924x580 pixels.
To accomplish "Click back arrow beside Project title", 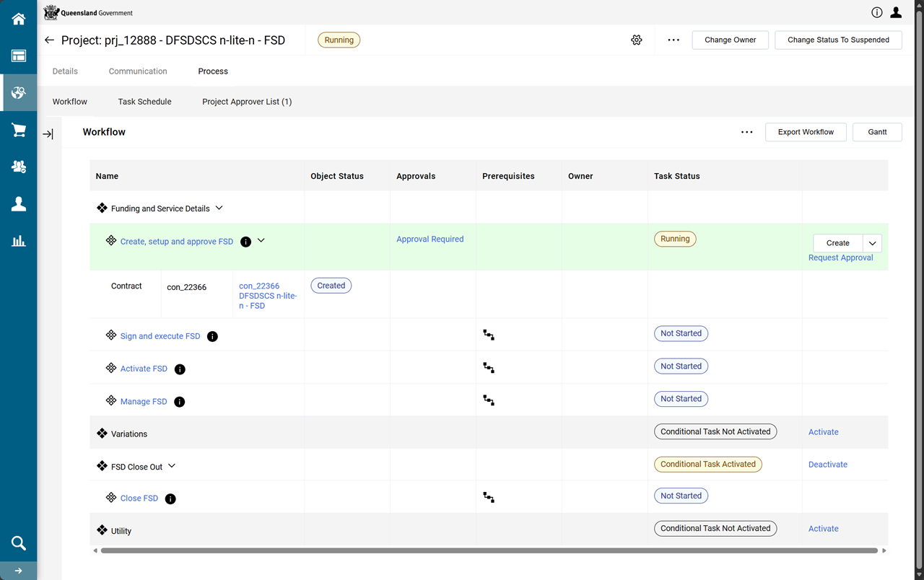I will click(49, 40).
